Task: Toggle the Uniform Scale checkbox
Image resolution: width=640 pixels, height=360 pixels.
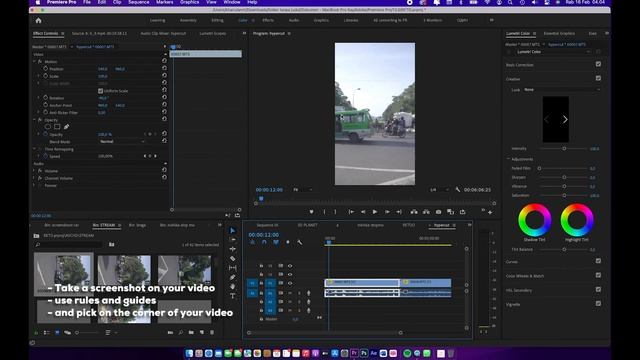Action: click(100, 91)
